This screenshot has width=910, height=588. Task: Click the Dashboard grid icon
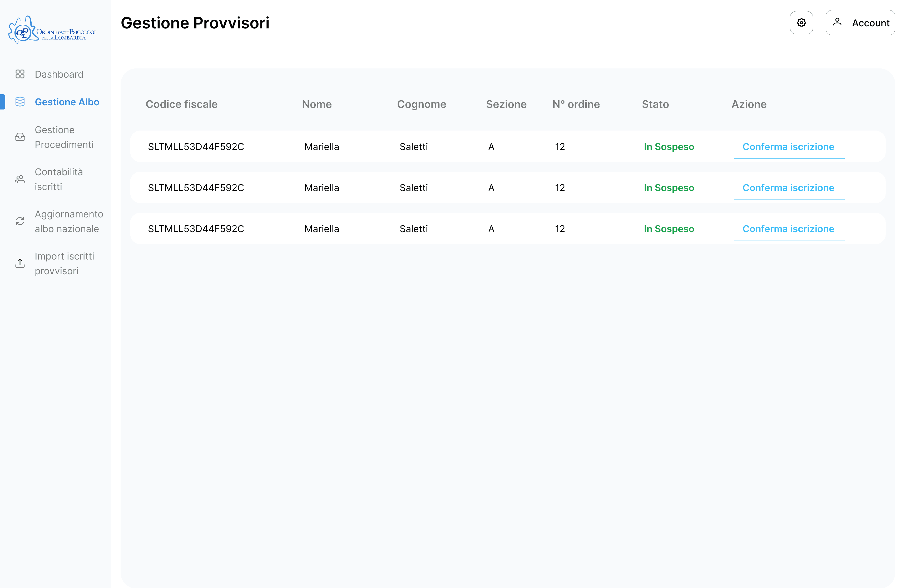tap(20, 74)
